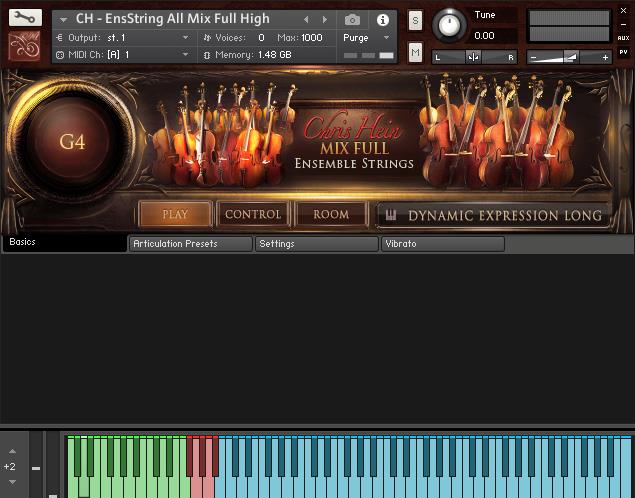Click the piano icon beside Dynamic Expression Long
The width and height of the screenshot is (635, 498).
tap(390, 215)
